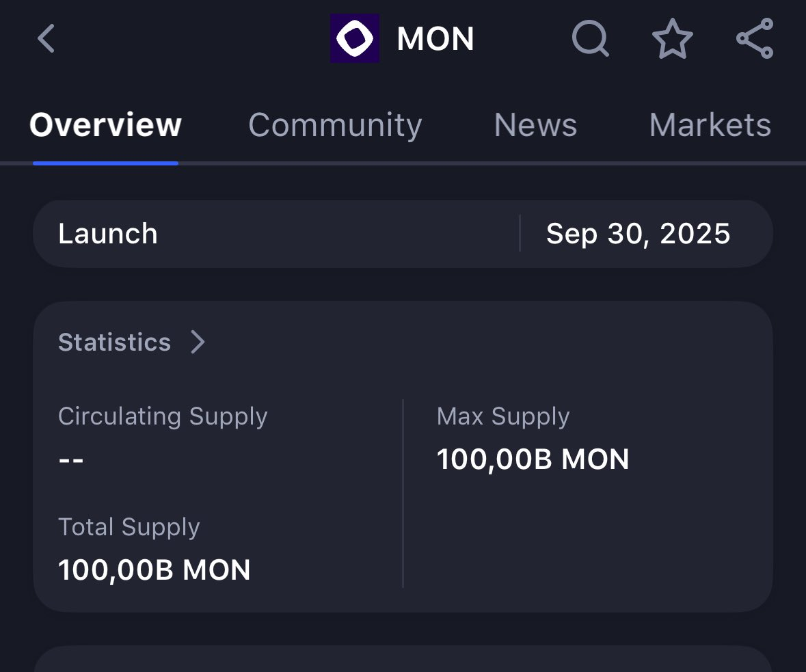Select the Circulating Supply placeholder

[70, 459]
